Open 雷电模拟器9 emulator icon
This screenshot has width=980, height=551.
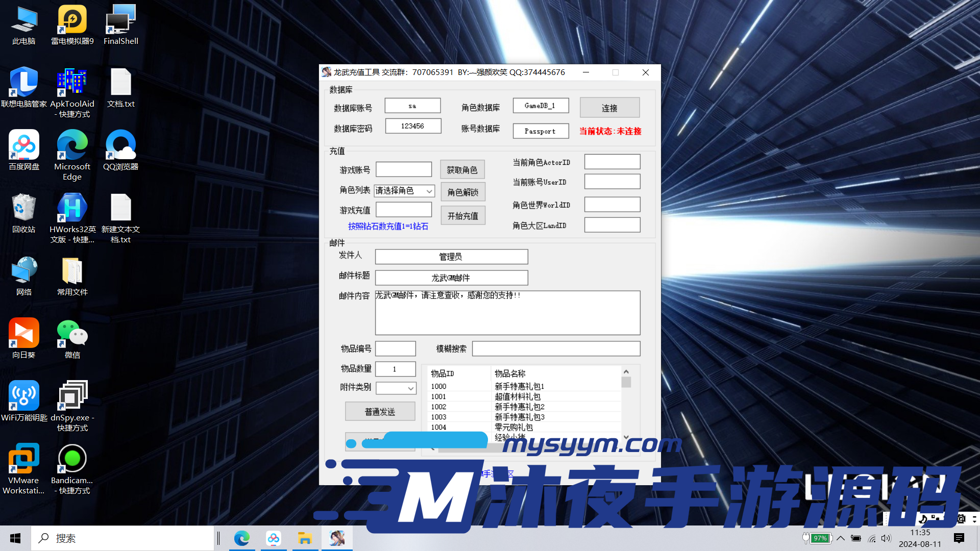coord(72,24)
